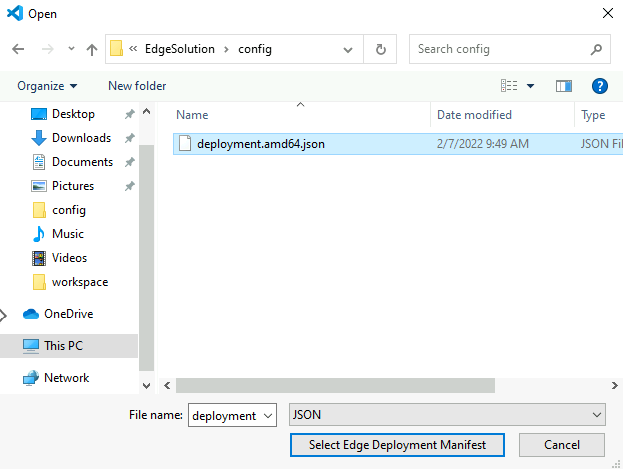The width and height of the screenshot is (623, 469).
Task: Expand the OneDrive tree node
Action: [4, 314]
